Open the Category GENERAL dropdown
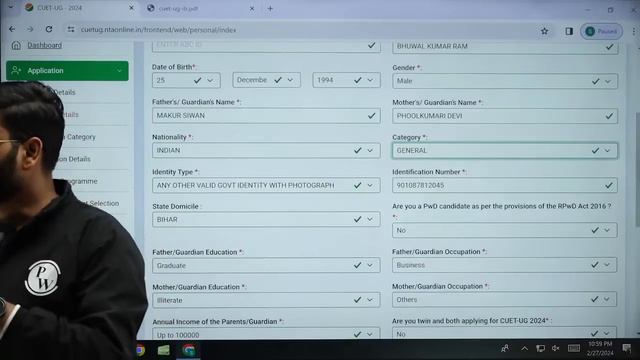The image size is (640, 360). pos(505,151)
